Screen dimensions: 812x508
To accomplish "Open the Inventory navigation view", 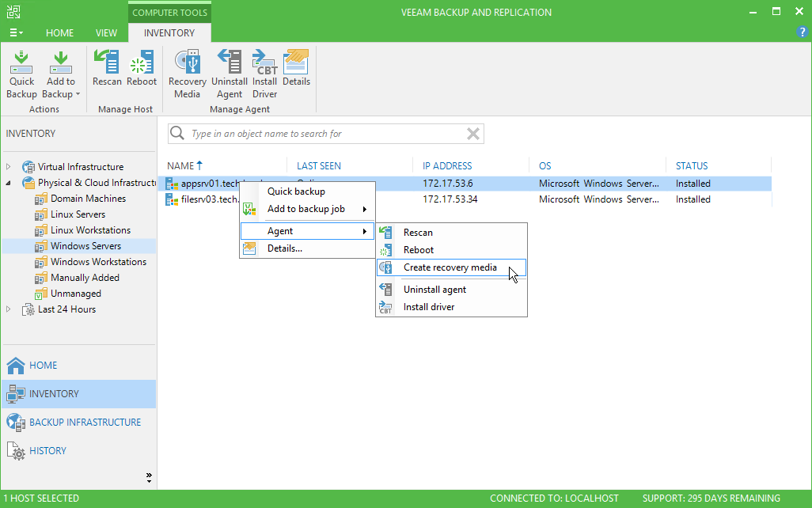I will click(78, 393).
